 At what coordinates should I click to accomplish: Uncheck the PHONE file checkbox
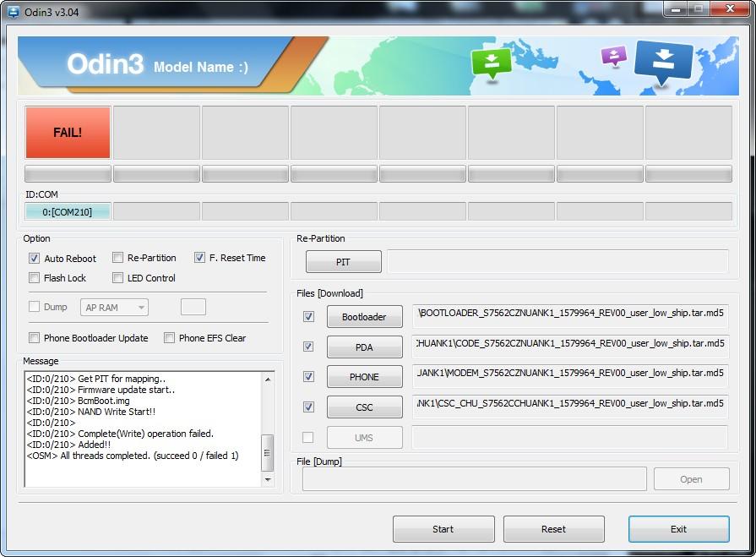pos(308,377)
